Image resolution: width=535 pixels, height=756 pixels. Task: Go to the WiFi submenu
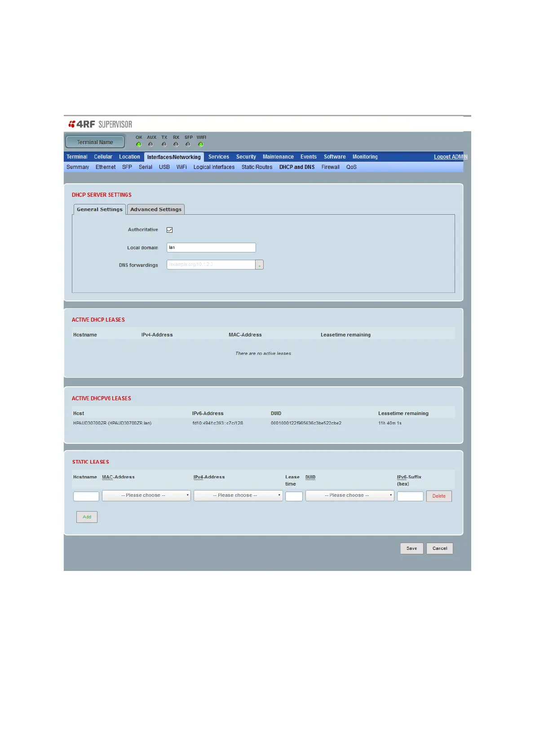point(181,167)
